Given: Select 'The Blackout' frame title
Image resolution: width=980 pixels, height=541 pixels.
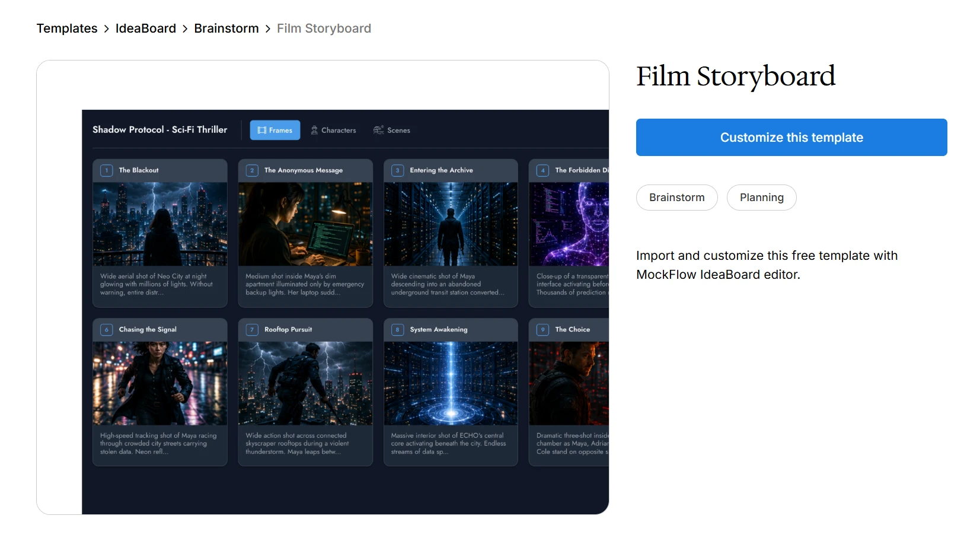Looking at the screenshot, I should click(x=139, y=170).
